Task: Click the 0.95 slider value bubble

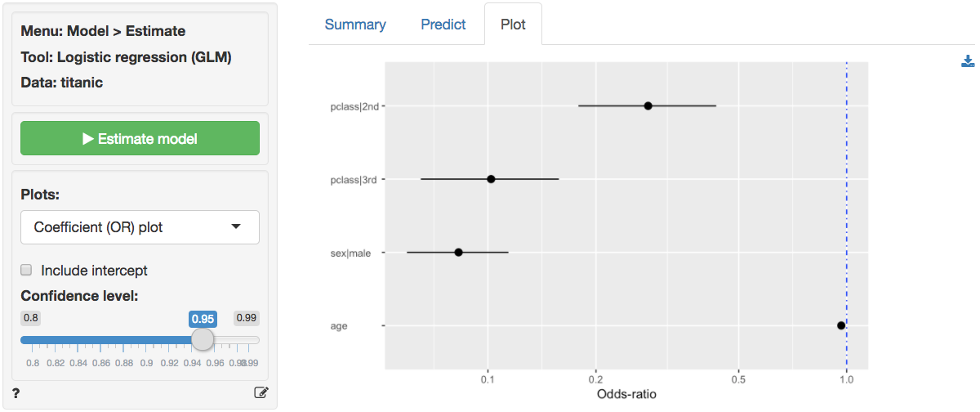Action: pyautogui.click(x=203, y=318)
